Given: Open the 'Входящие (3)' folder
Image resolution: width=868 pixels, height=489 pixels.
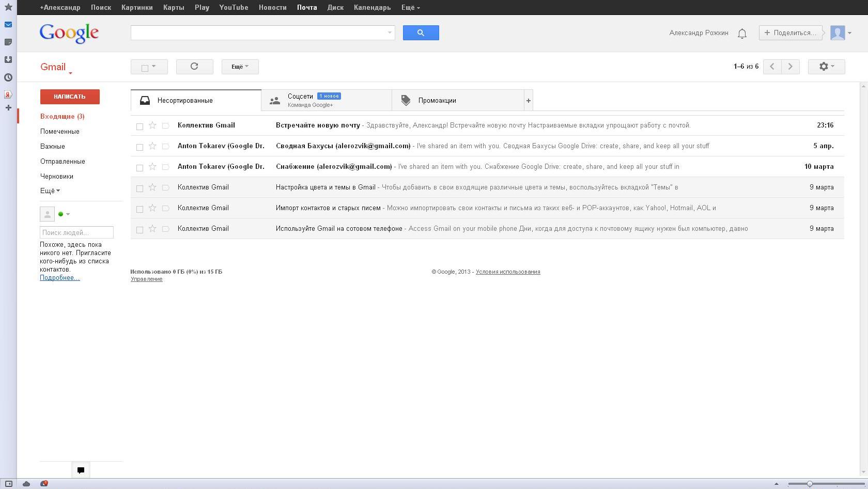Looking at the screenshot, I should click(x=63, y=116).
